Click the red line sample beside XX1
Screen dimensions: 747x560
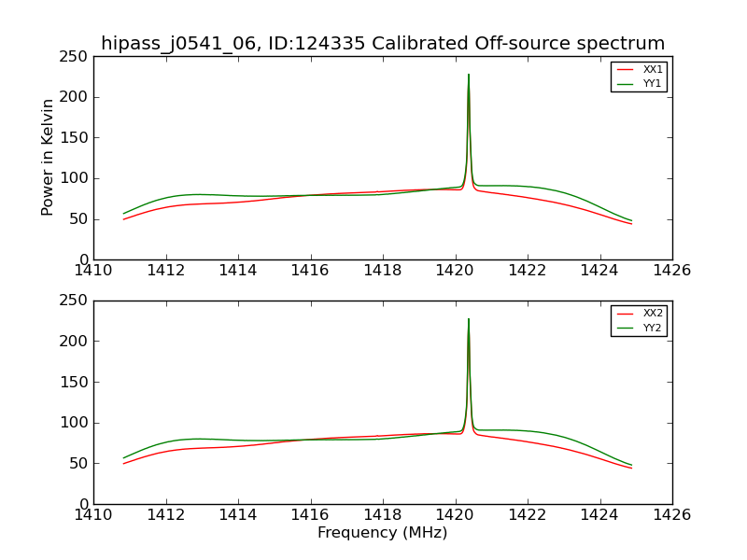point(625,69)
